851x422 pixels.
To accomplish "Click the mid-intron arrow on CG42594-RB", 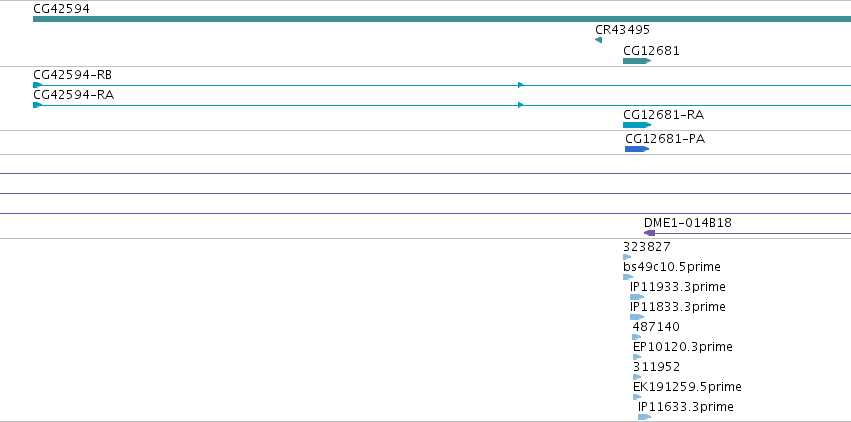I will click(520, 85).
